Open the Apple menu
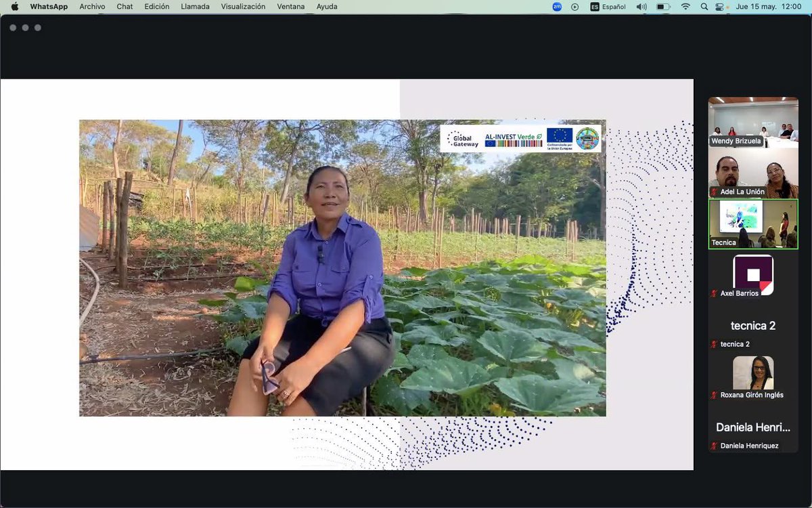The height and width of the screenshot is (508, 812). click(14, 7)
